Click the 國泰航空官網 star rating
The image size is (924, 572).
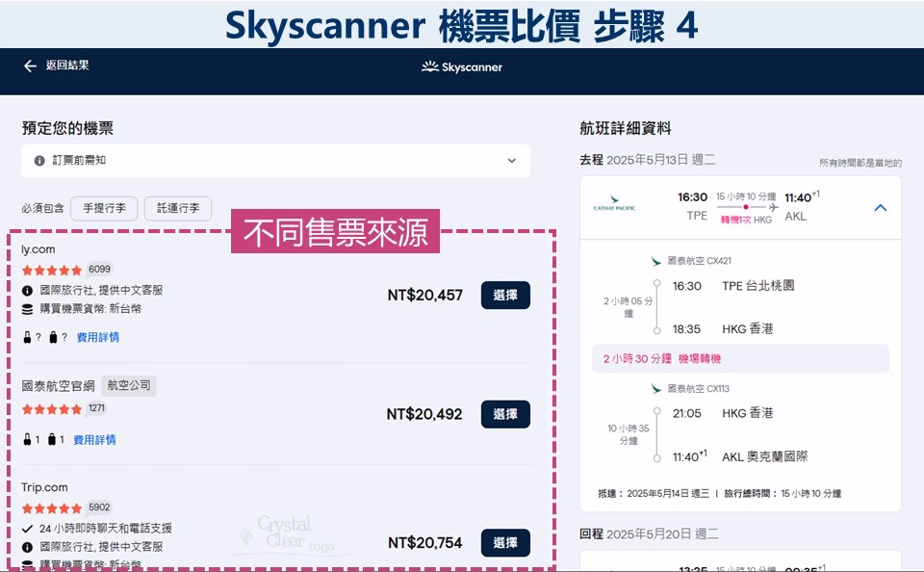52,409
